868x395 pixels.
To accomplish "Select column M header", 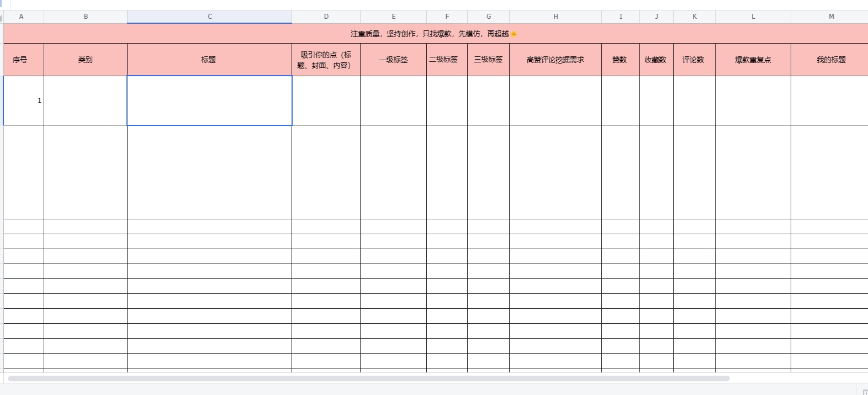I will 831,17.
